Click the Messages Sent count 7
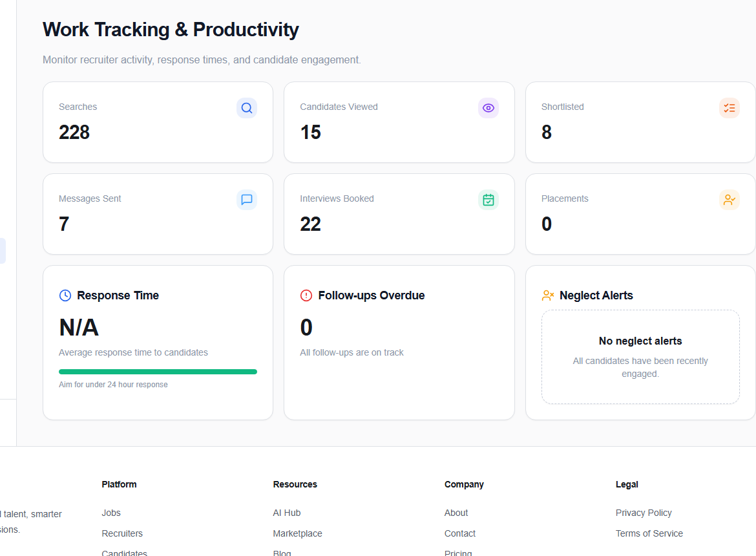This screenshot has width=756, height=556. click(x=63, y=224)
